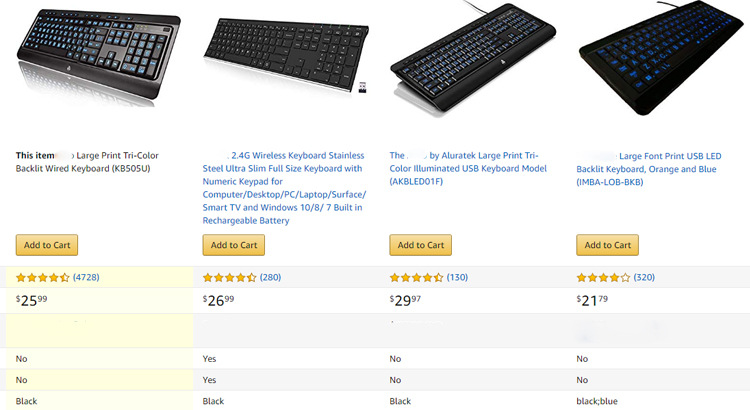This screenshot has width=750, height=410.
Task: View the 320 customer reviews
Action: click(x=644, y=277)
